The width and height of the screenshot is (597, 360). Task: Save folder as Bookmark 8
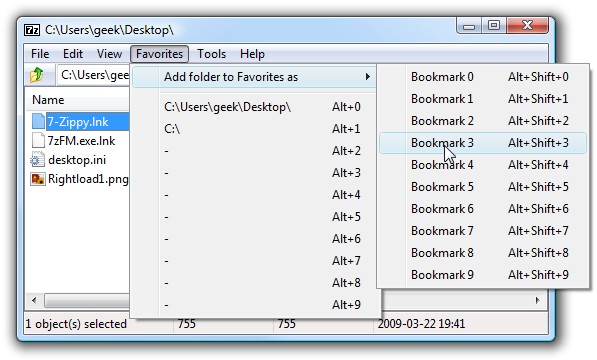[x=483, y=253]
